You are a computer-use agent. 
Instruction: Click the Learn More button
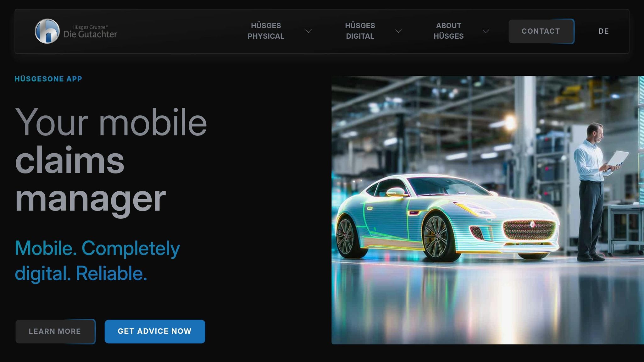pyautogui.click(x=55, y=331)
